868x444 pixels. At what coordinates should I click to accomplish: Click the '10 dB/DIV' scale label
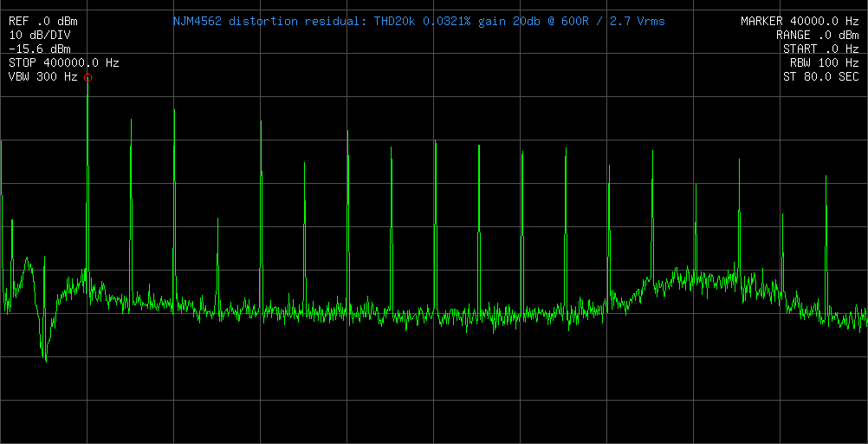[x=40, y=36]
